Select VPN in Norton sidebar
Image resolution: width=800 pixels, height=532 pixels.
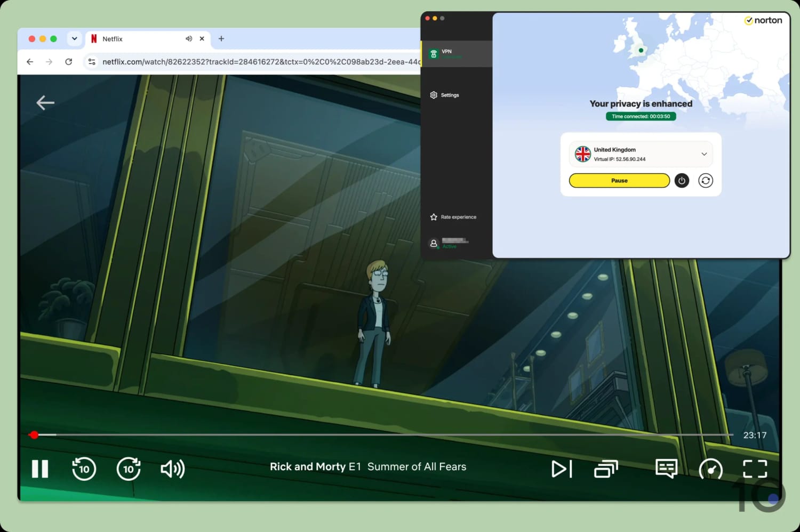[x=457, y=54]
